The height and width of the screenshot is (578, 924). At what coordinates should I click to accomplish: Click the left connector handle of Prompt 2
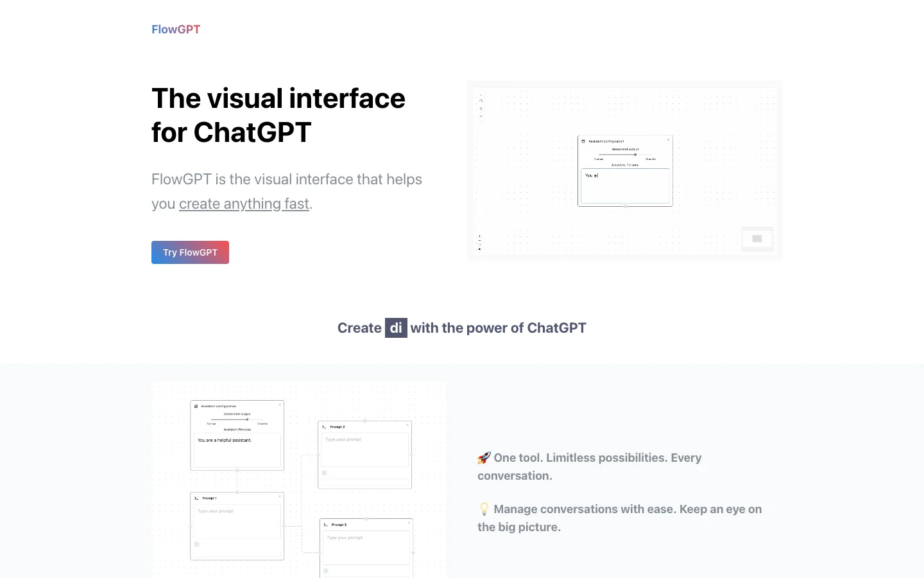318,455
